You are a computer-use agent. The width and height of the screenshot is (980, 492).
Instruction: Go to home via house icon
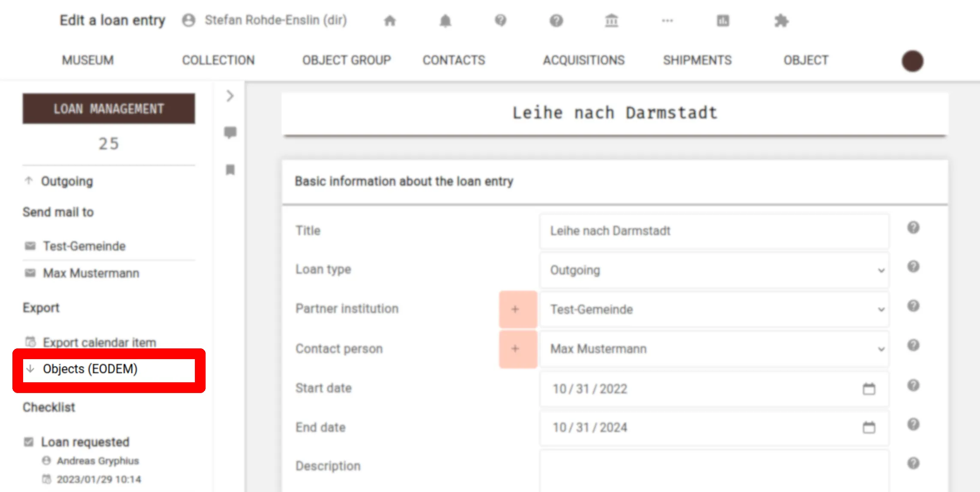[389, 21]
